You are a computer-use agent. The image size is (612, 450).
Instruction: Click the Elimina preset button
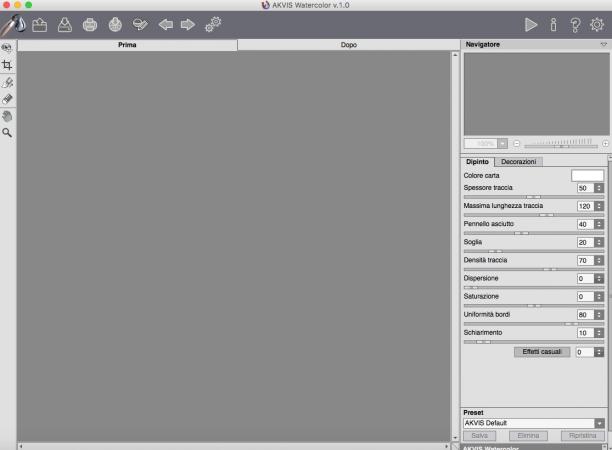pyautogui.click(x=528, y=436)
